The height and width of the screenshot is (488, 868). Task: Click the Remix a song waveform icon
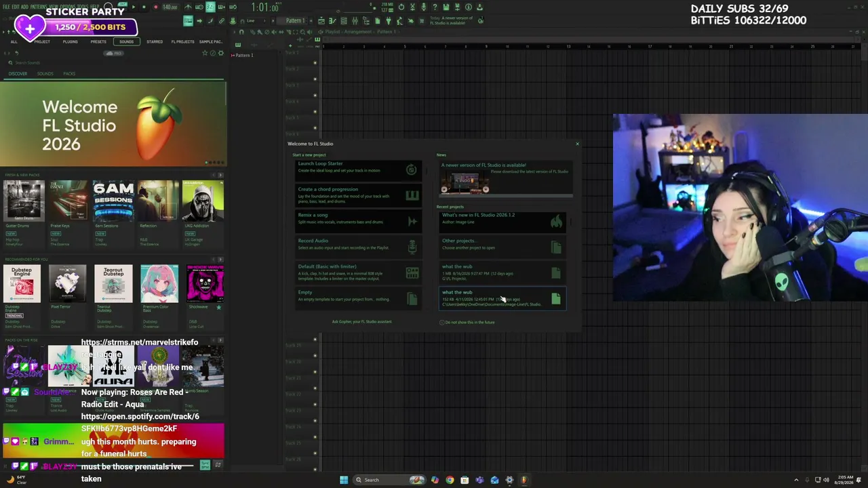(x=412, y=222)
